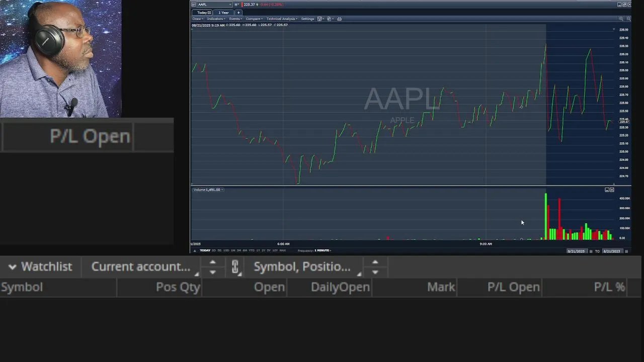644x362 pixels.
Task: Click the pop-out icon on Volume panel
Action: 607,190
